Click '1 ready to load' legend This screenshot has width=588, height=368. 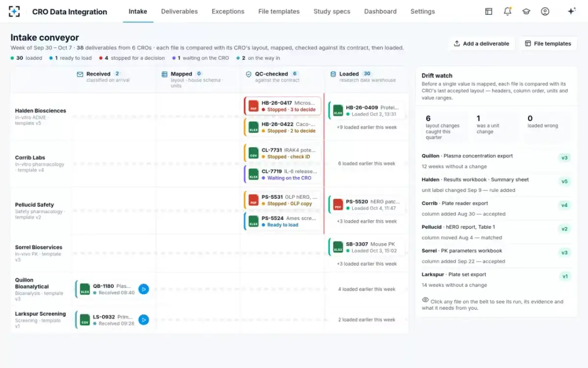click(71, 58)
